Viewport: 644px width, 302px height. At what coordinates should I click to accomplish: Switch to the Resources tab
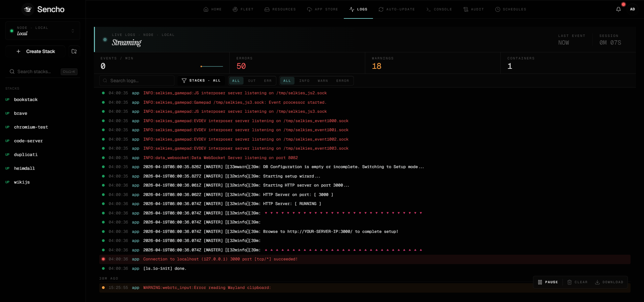click(x=280, y=9)
